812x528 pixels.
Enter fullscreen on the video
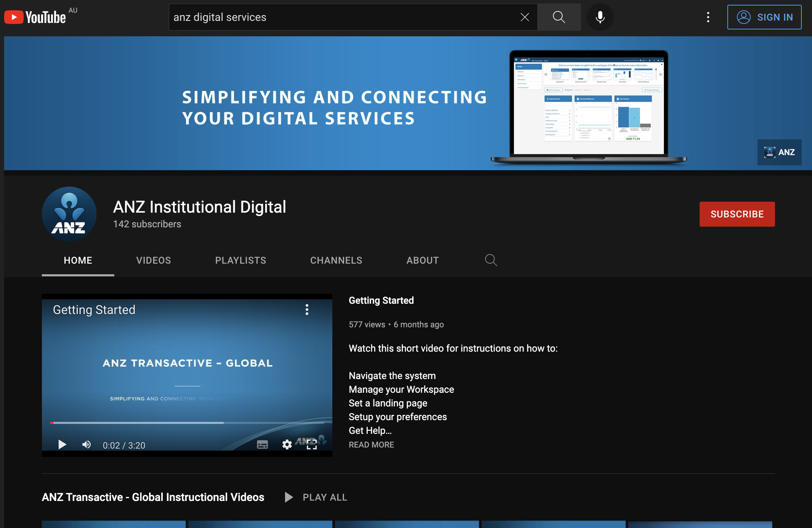tap(311, 445)
